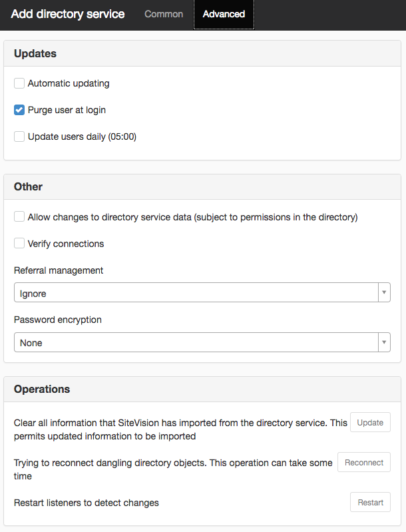Open Password encryption dropdown arrow
Screen dimensions: 406x532
(384, 342)
